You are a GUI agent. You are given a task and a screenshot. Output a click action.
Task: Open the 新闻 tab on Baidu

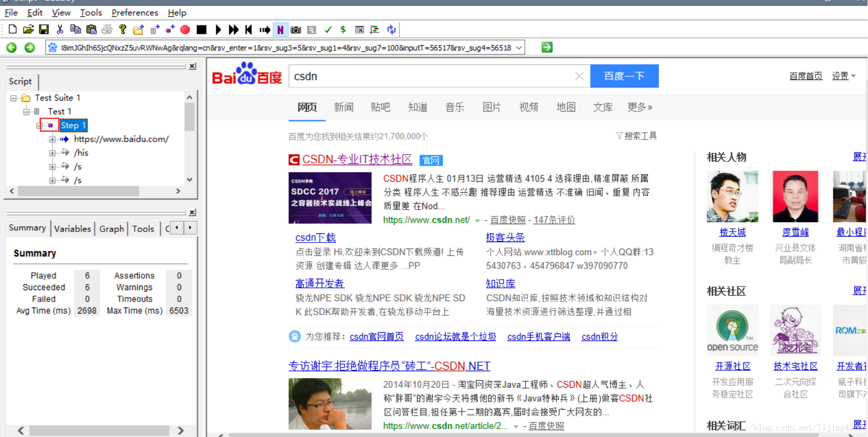coord(344,108)
